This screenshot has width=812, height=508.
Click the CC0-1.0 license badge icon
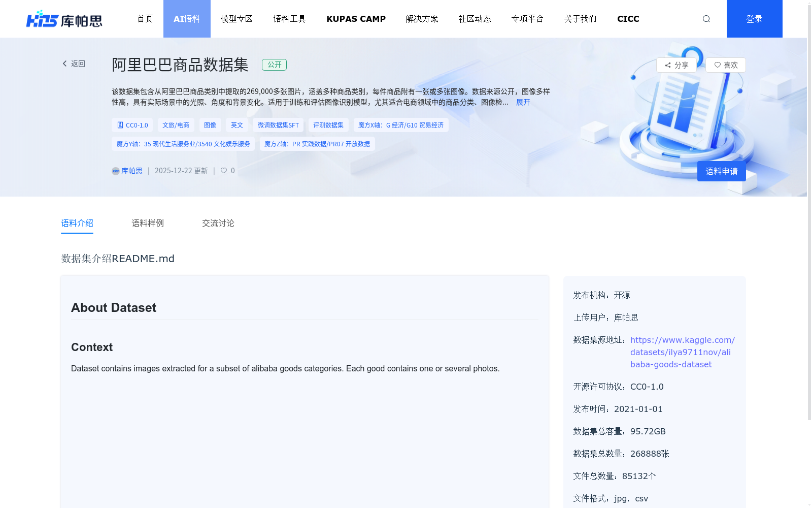120,125
